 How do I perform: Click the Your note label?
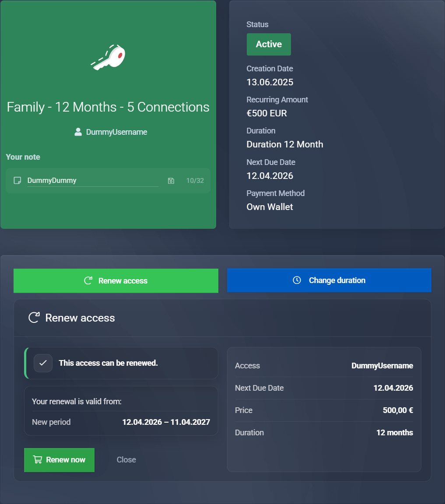23,157
